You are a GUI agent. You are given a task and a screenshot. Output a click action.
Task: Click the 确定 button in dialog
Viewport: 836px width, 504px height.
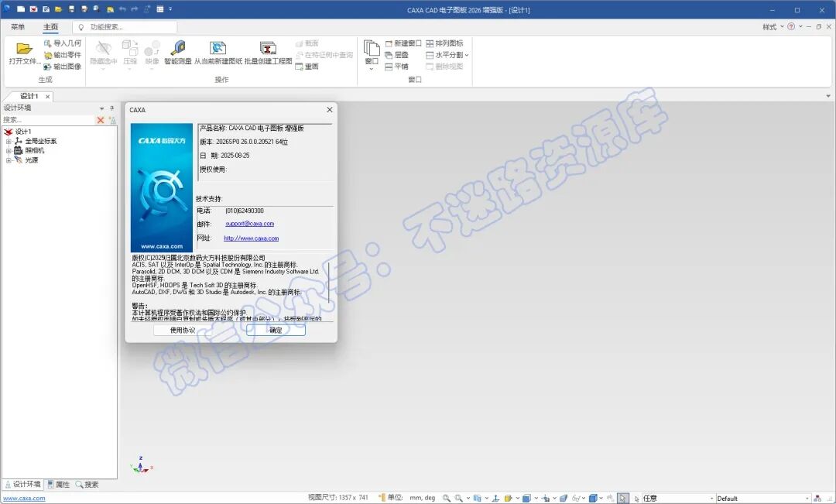click(x=276, y=330)
